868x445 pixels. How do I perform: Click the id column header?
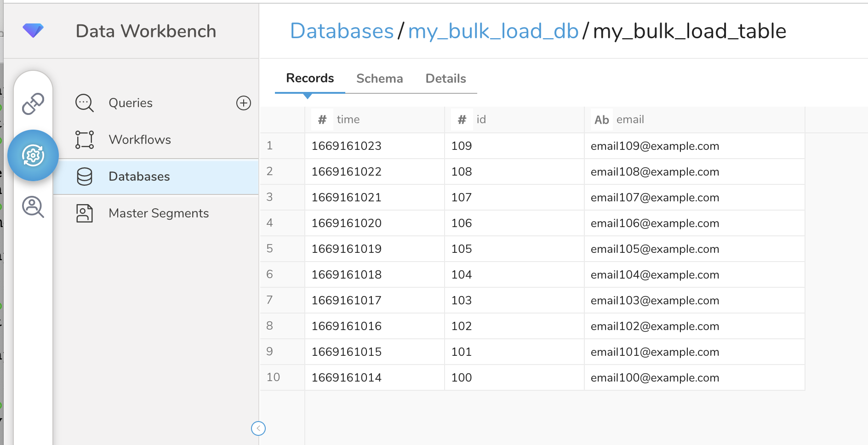click(x=481, y=120)
